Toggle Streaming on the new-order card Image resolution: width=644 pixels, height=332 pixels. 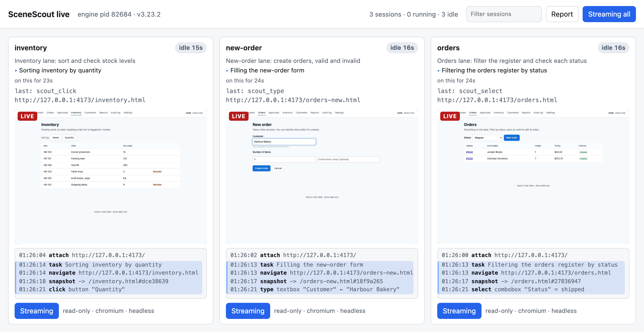coord(248,311)
